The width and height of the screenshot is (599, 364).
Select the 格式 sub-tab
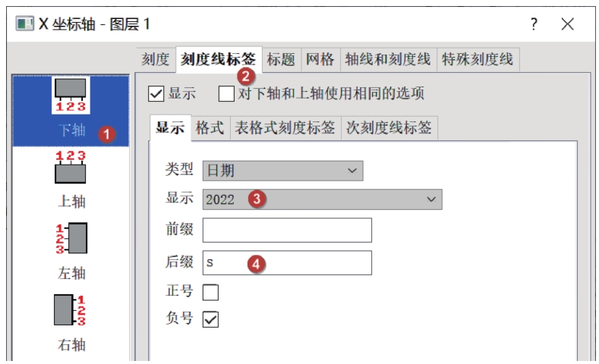point(210,128)
